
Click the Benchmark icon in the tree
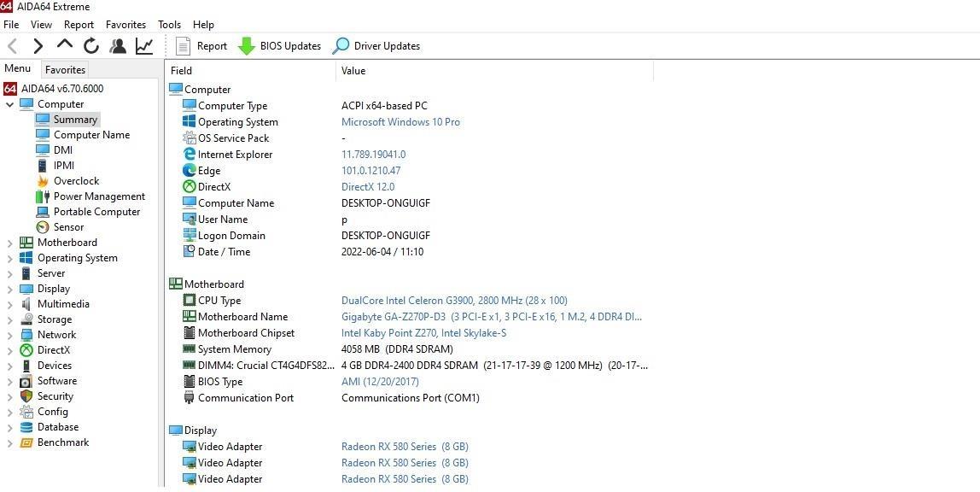pos(26,442)
